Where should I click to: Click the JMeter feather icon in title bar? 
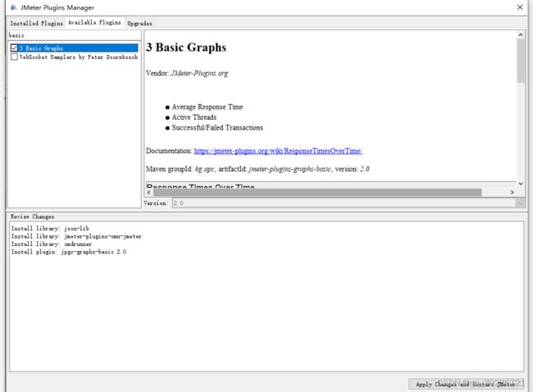[x=14, y=7]
